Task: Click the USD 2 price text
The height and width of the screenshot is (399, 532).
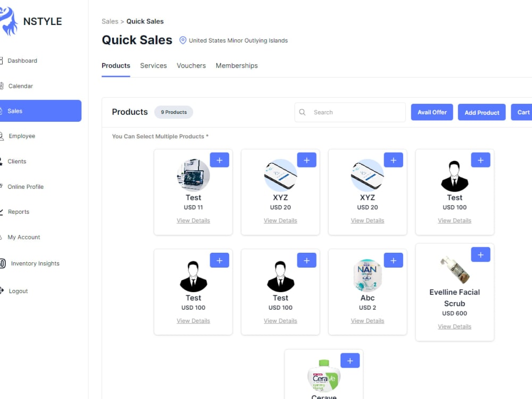Action: [368, 307]
